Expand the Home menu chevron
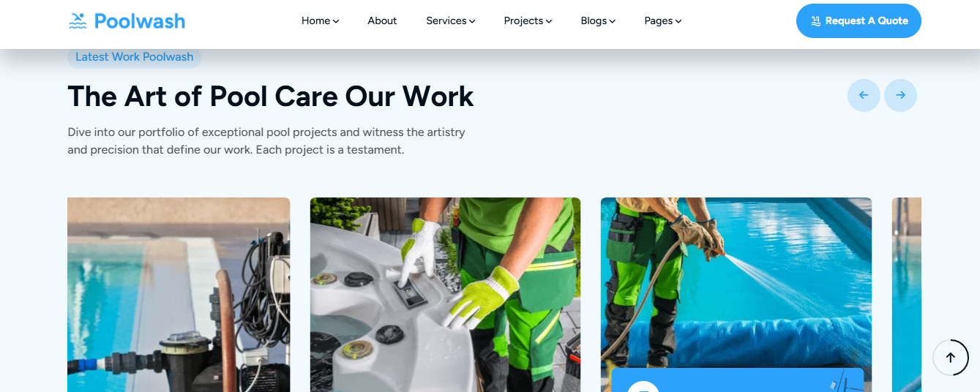 [x=336, y=21]
